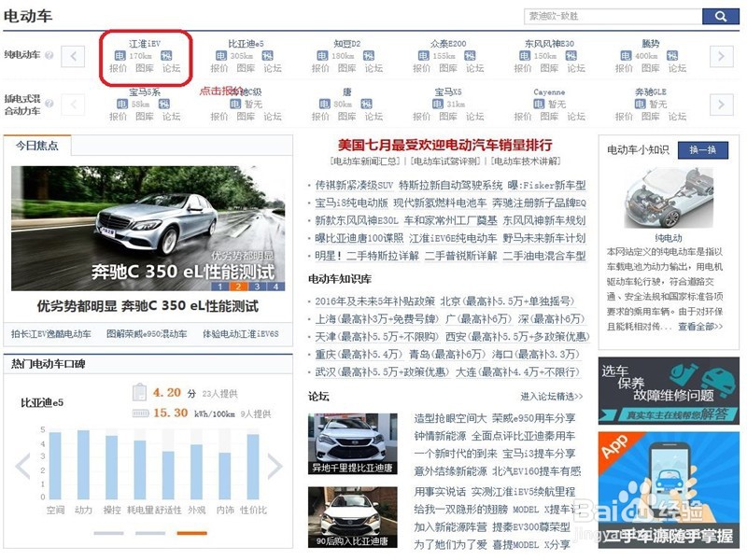Viewport: 747px width, 560px height.
Task: Open 电动车技术讲解 link
Action: [x=526, y=161]
